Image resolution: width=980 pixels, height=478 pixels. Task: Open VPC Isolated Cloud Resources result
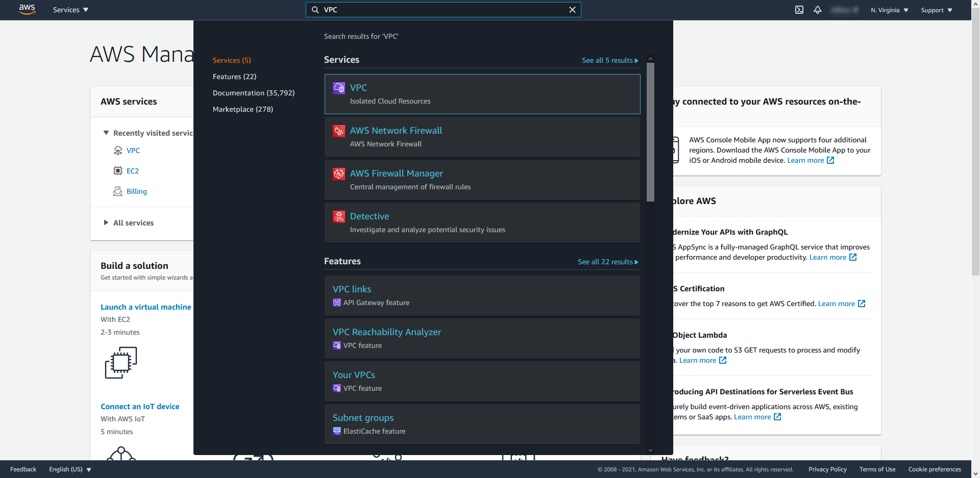[482, 94]
